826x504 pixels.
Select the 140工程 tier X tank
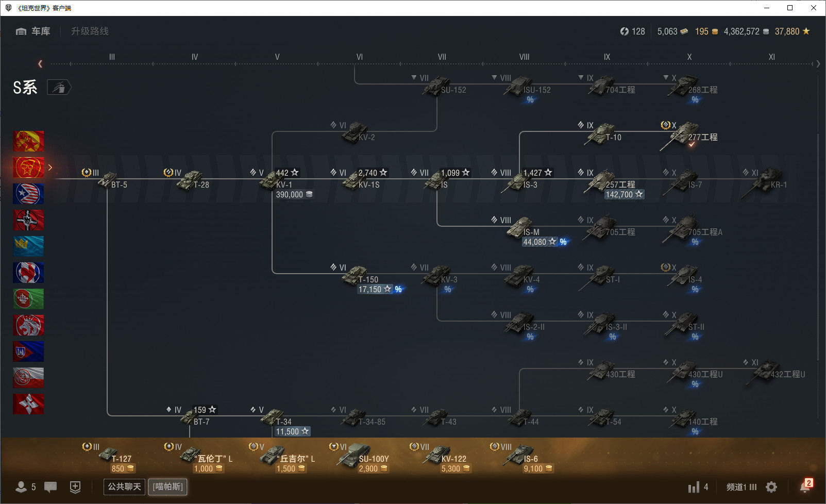690,420
